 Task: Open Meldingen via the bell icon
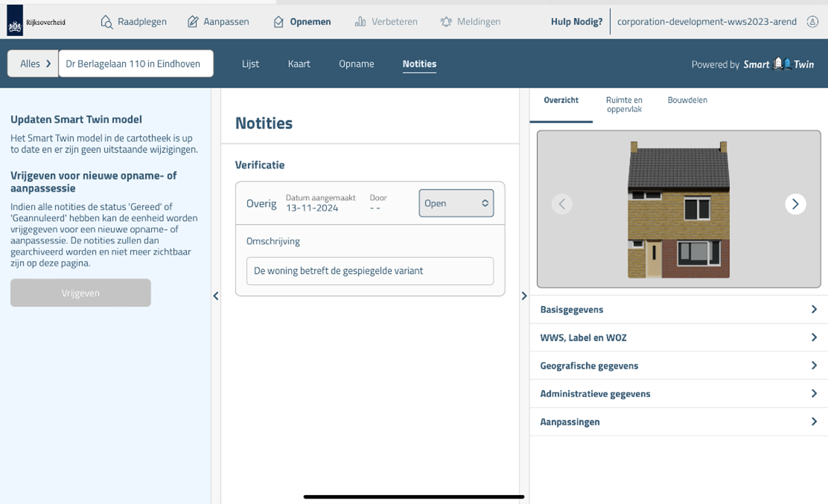[448, 21]
